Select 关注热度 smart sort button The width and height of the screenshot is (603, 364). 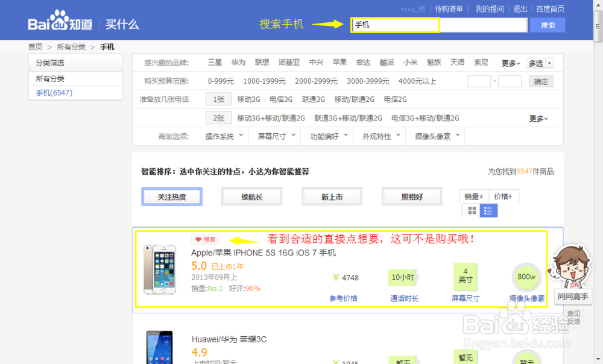[172, 197]
